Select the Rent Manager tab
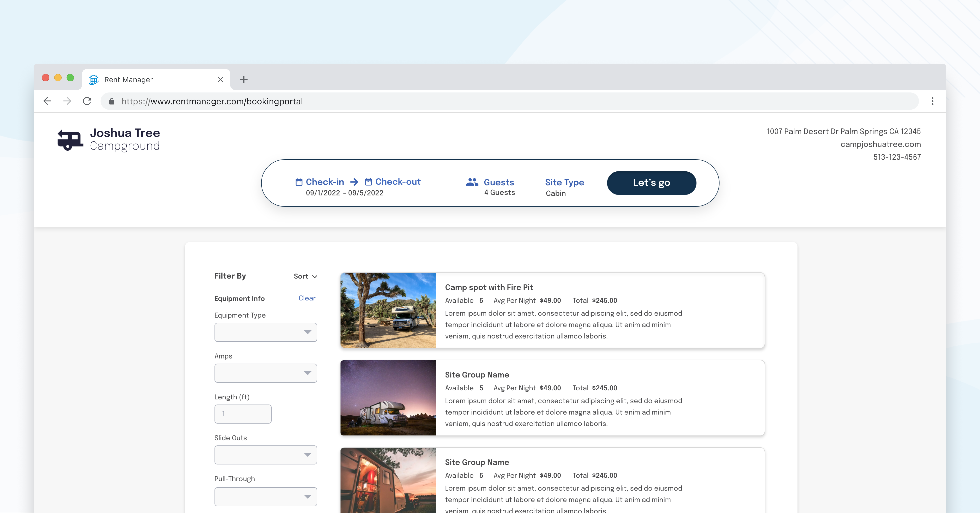980x513 pixels. click(x=156, y=79)
